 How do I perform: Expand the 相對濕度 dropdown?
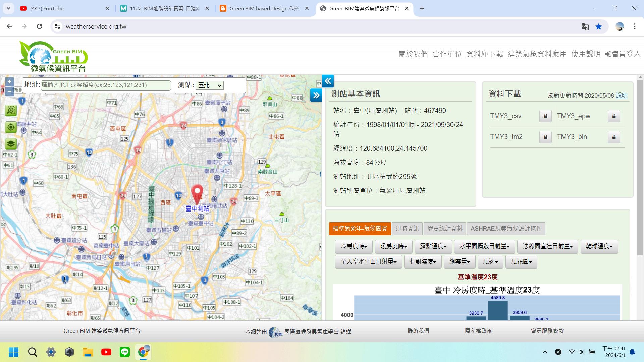[423, 262]
